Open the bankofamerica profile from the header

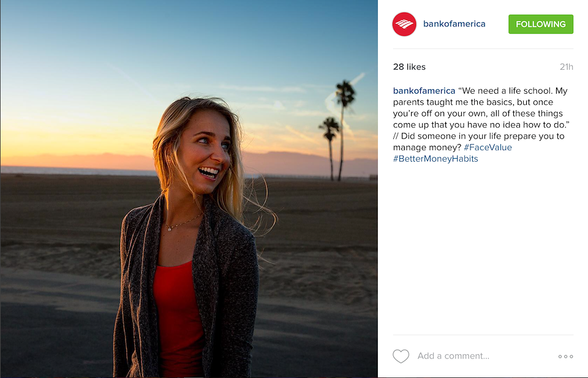(x=454, y=24)
